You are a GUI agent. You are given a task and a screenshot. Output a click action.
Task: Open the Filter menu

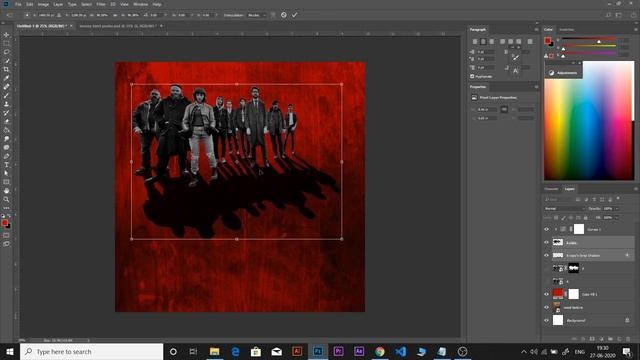click(x=101, y=4)
